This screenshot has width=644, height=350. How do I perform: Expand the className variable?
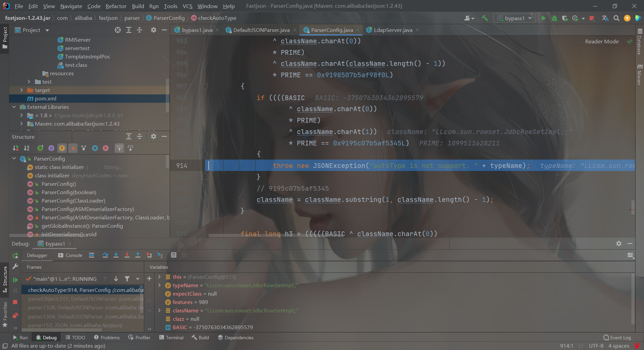pyautogui.click(x=160, y=310)
